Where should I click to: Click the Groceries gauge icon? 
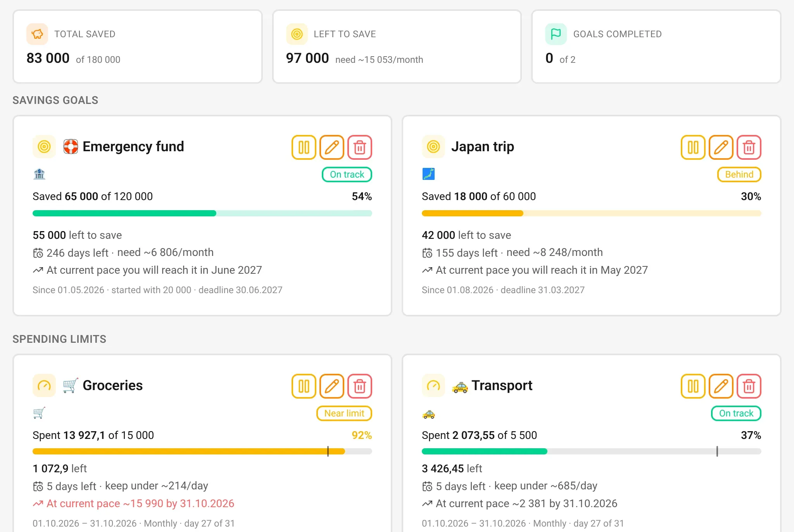[44, 385]
